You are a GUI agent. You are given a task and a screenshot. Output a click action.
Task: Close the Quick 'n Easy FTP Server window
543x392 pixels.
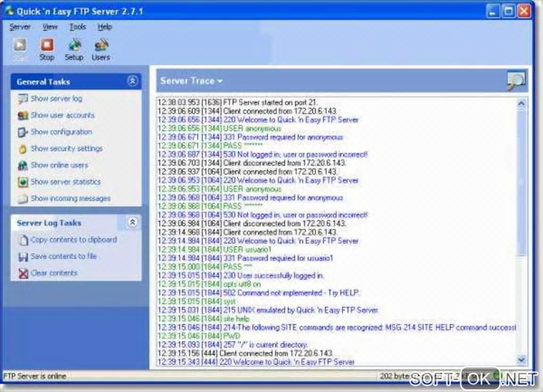(x=524, y=11)
